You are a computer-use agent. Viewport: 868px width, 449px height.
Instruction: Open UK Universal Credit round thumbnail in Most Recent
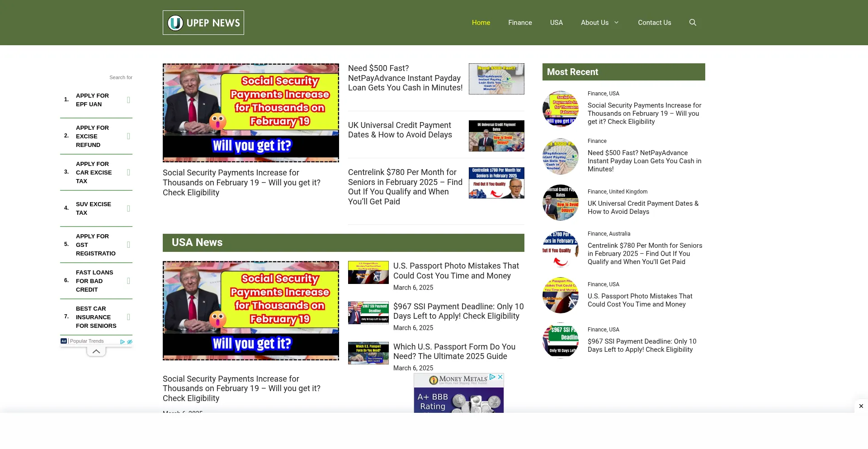(x=561, y=203)
